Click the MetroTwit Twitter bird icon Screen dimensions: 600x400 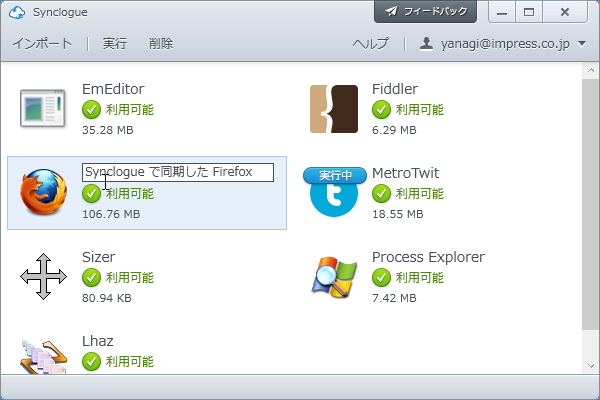click(x=334, y=199)
